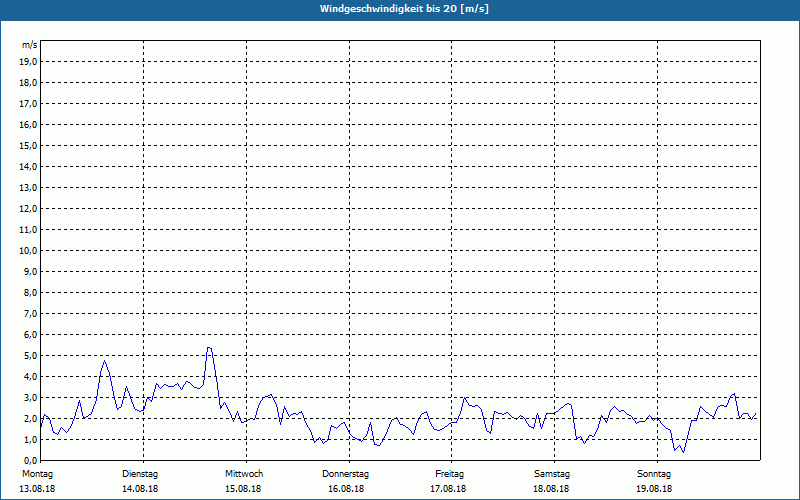Select the 9,0 axis label
The image size is (800, 500).
click(x=29, y=271)
